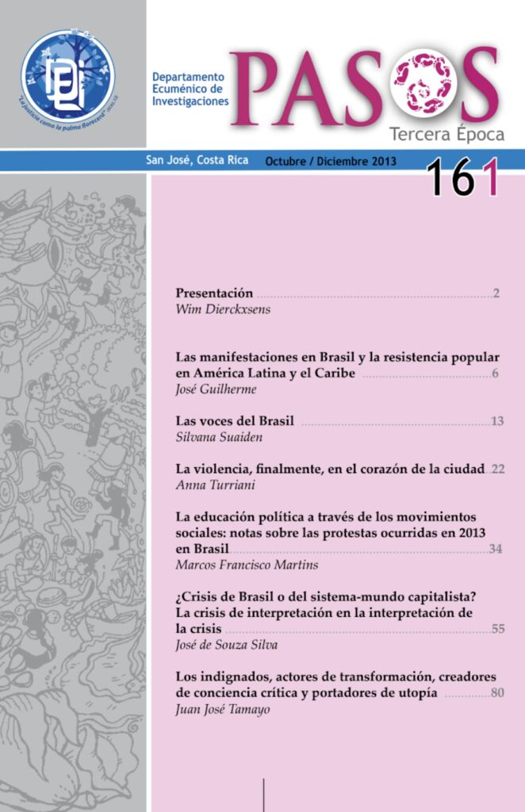Image resolution: width=525 pixels, height=812 pixels.
Task: Click the large PASOS magazine title
Action: click(365, 87)
